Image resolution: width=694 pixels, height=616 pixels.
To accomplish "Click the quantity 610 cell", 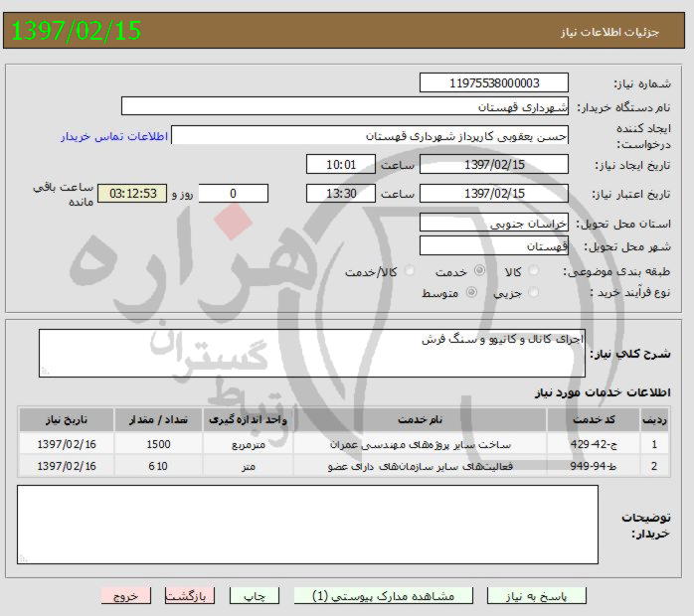I will tap(158, 466).
